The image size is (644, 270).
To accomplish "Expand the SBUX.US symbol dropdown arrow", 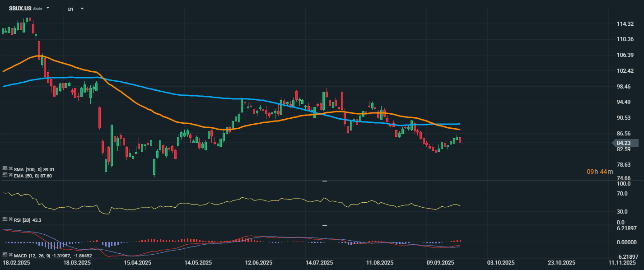I will point(48,8).
